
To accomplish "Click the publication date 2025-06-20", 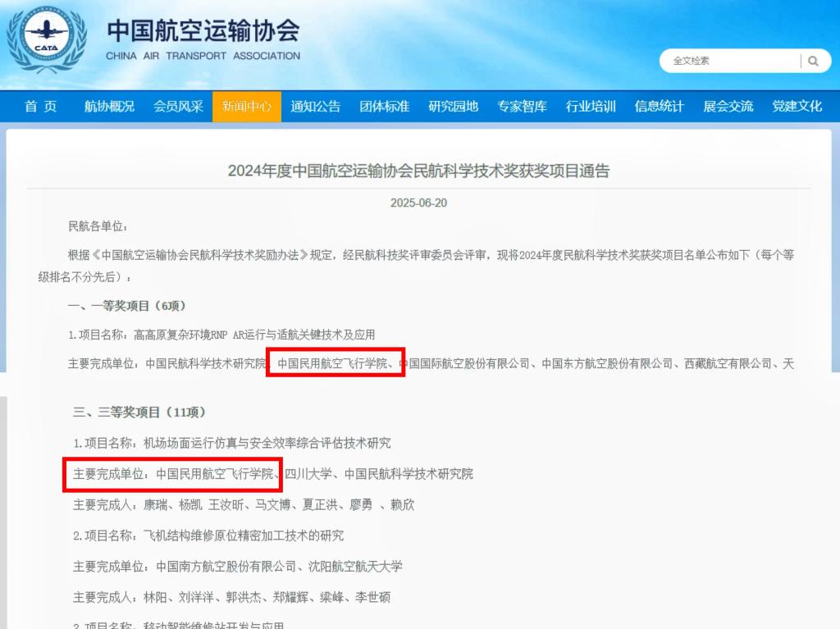I will coord(419,203).
